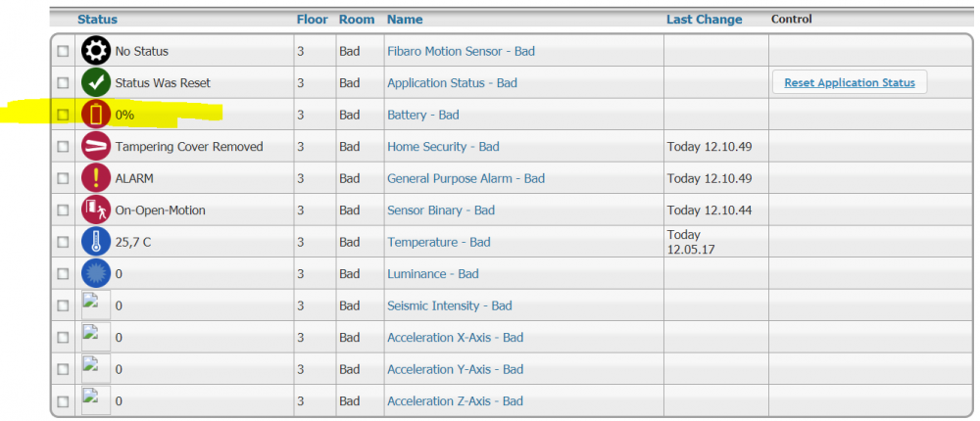Sort devices by the Room column
This screenshot has width=980, height=421.
coord(357,20)
